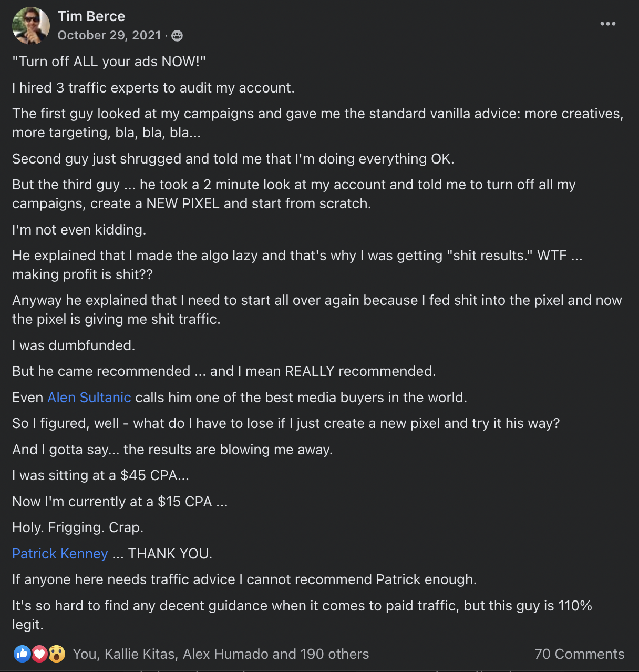This screenshot has height=672, width=639.
Task: Open the Alen Sultanic tagged profile link
Action: pos(89,398)
